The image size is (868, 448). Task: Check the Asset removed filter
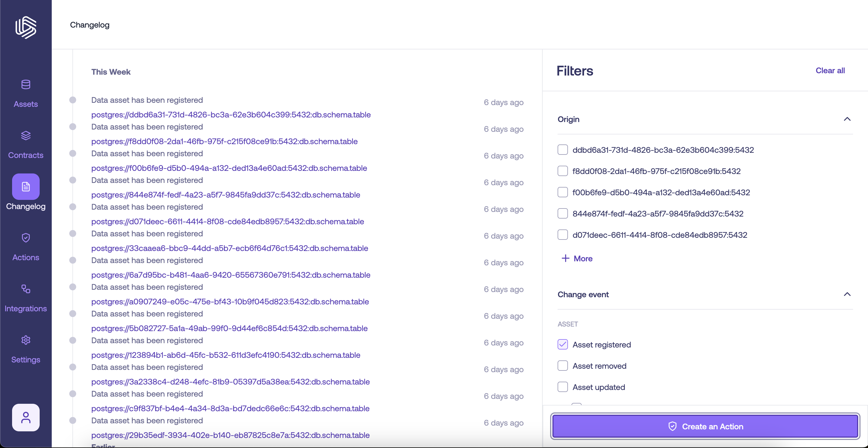coord(562,366)
